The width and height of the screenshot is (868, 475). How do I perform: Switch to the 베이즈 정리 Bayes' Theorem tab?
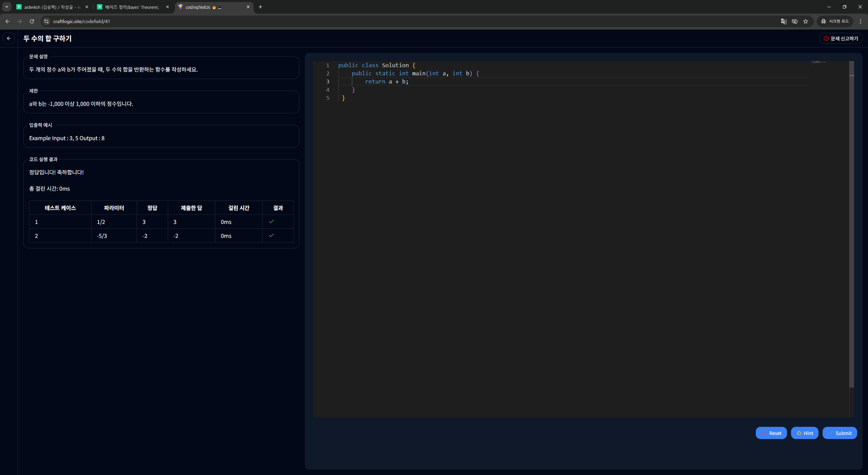click(x=132, y=7)
